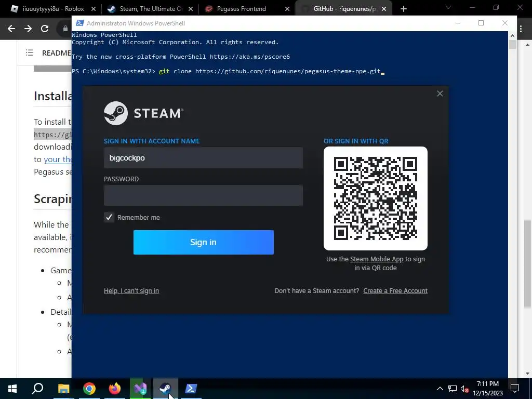This screenshot has height=399, width=532.
Task: Open the Windows notification center
Action: pos(515,389)
